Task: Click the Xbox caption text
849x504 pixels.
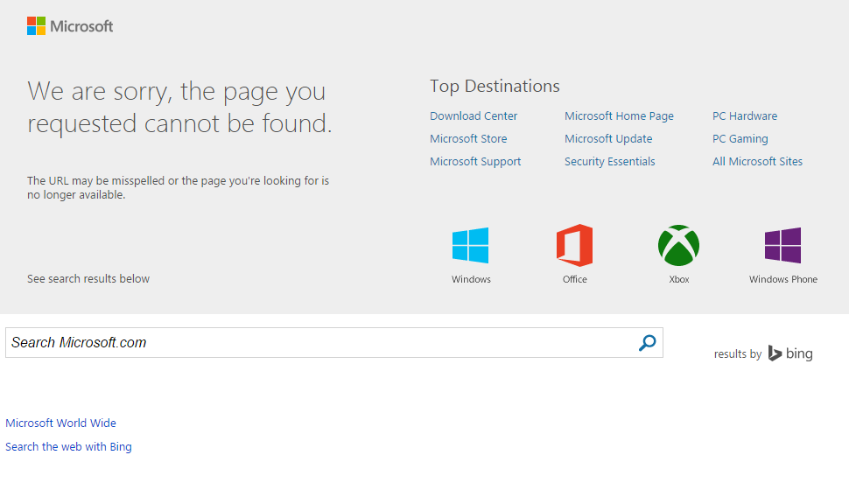Action: (x=679, y=279)
